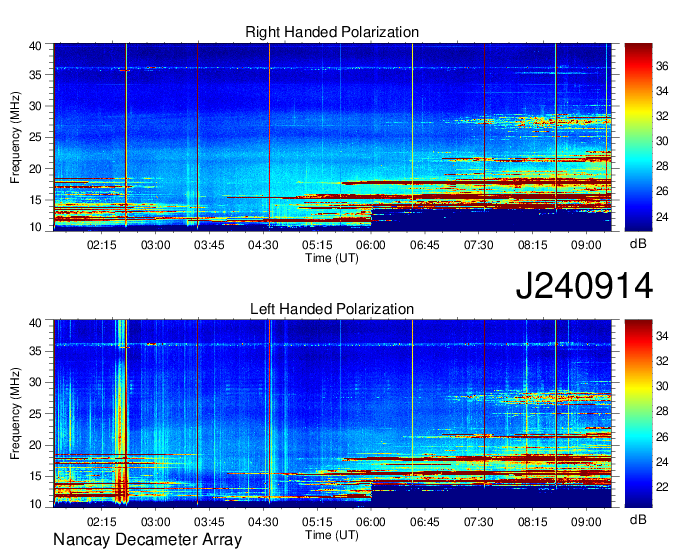This screenshot has height=552, width=680.
Task: Click the 07:30 time tick of Right Handed plot
Action: [479, 245]
